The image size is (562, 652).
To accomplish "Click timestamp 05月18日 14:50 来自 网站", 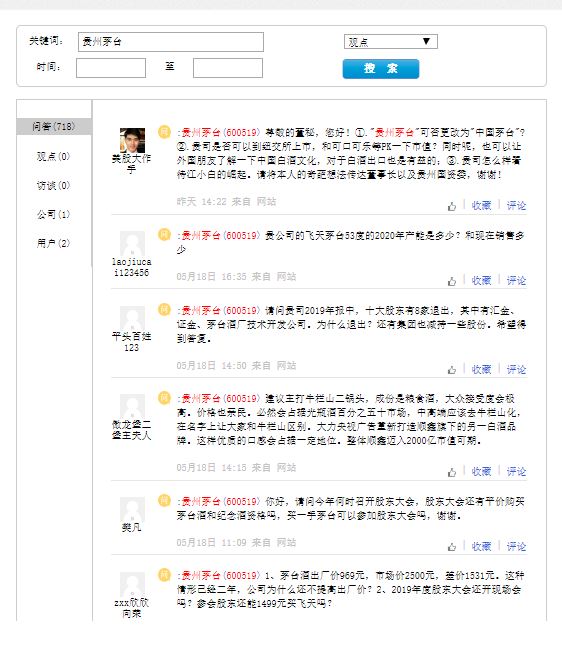I will tap(236, 366).
